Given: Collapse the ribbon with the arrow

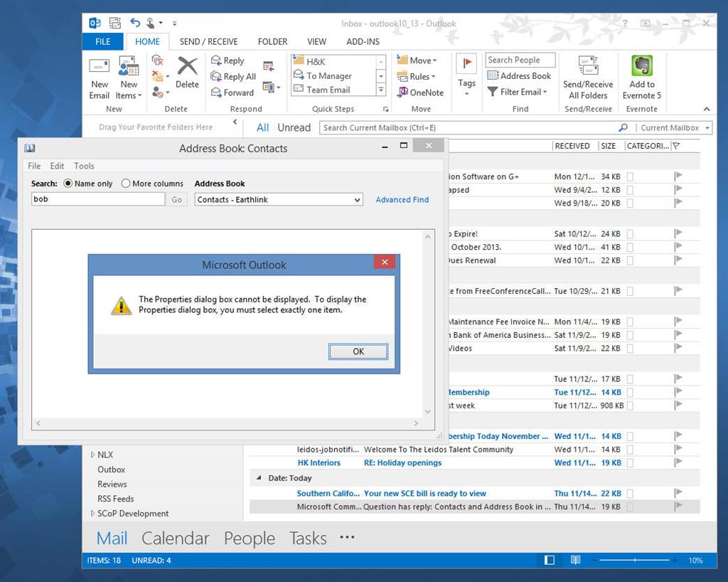Looking at the screenshot, I should coord(706,109).
